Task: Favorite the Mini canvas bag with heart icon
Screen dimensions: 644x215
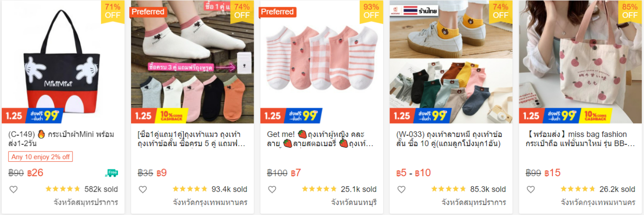Action: tap(14, 189)
